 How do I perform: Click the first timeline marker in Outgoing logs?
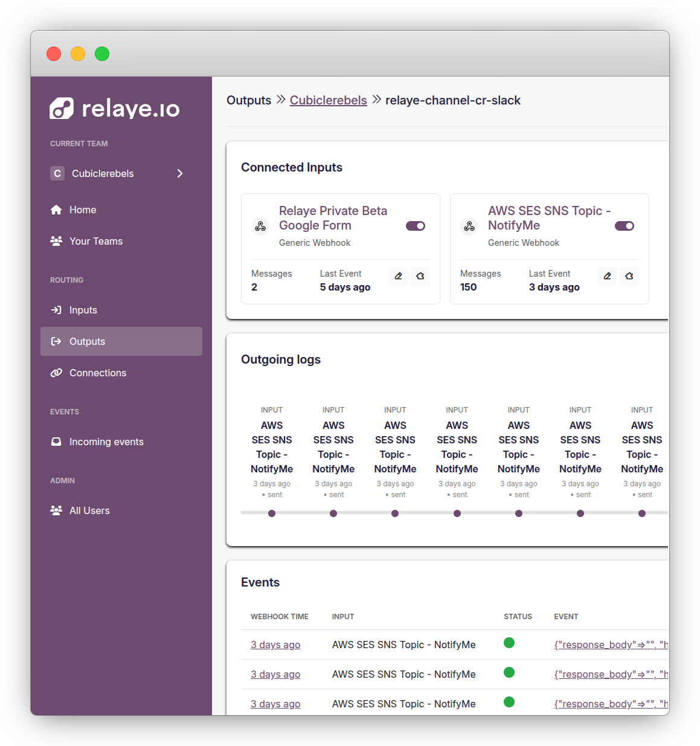click(272, 513)
